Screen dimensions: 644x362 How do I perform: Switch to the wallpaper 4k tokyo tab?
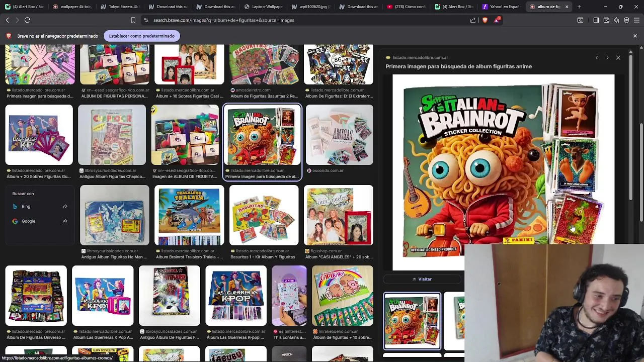[72, 7]
